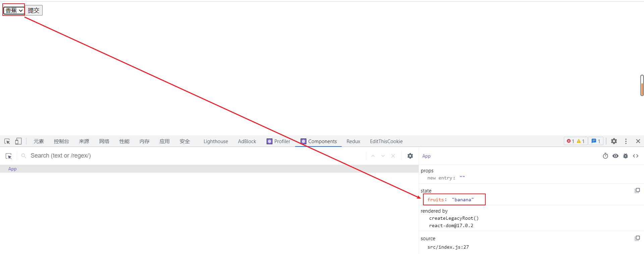Open React Components view settings gear

(x=410, y=156)
